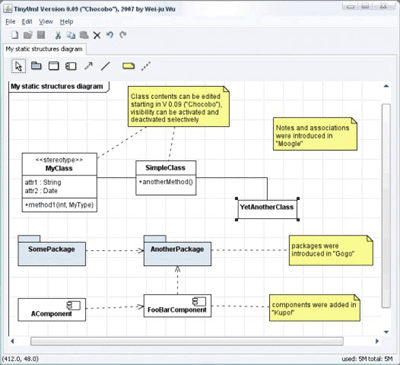Choose the association line tool
Image resolution: width=400 pixels, height=365 pixels.
[105, 66]
